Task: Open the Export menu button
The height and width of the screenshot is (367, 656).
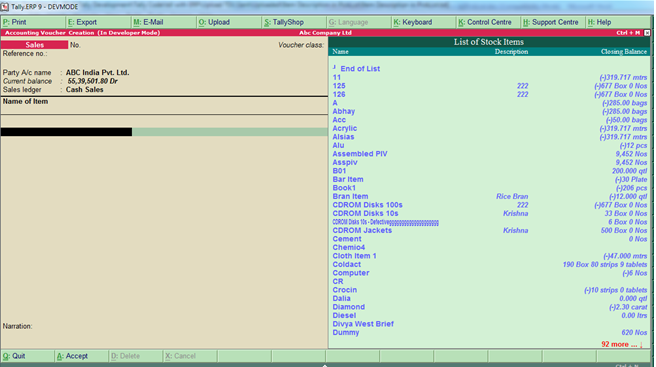Action: [98, 22]
